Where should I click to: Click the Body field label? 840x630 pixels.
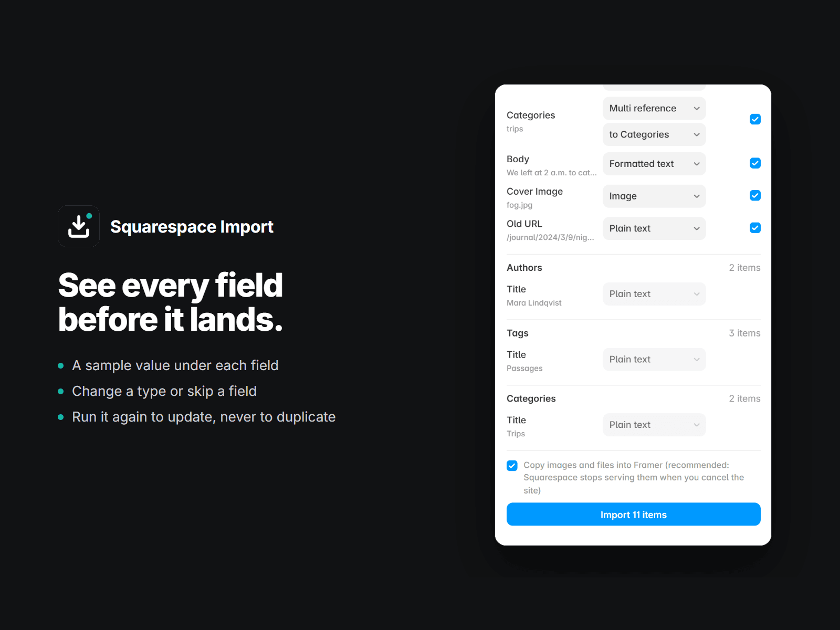(x=518, y=159)
